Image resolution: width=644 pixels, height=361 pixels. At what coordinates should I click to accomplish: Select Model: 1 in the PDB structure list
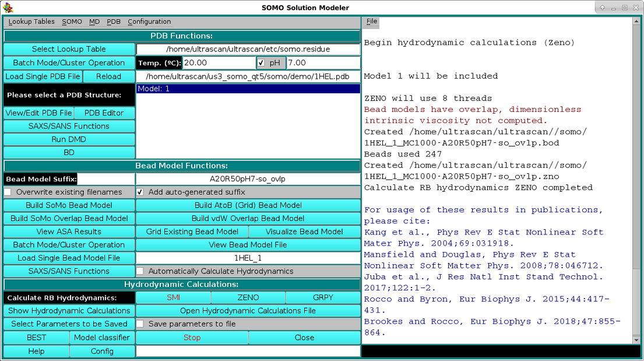[248, 89]
